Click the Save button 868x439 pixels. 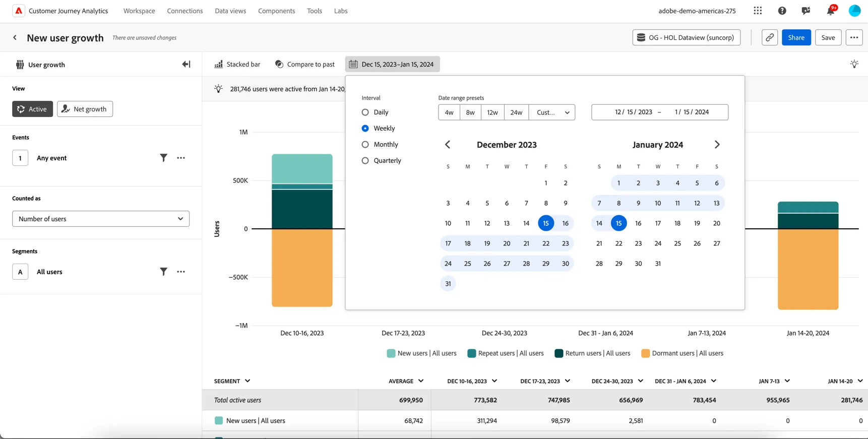pyautogui.click(x=828, y=37)
